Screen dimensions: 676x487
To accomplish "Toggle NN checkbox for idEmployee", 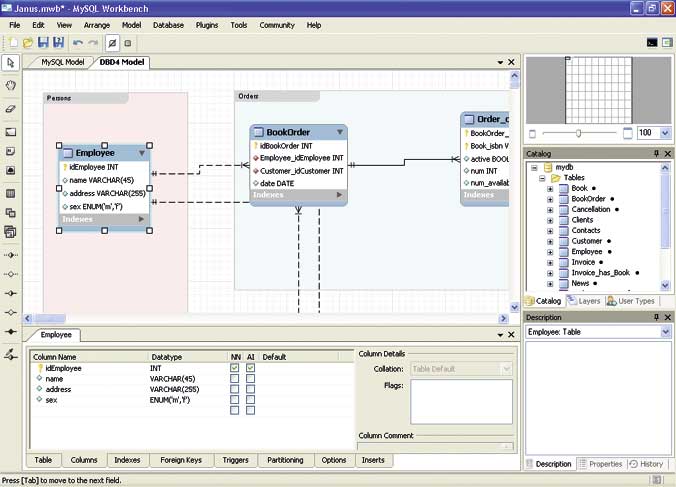I will (235, 368).
